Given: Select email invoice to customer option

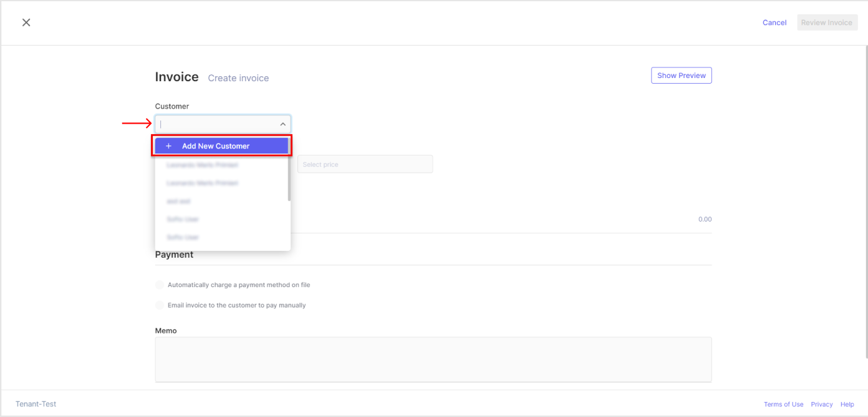Looking at the screenshot, I should click(x=160, y=305).
